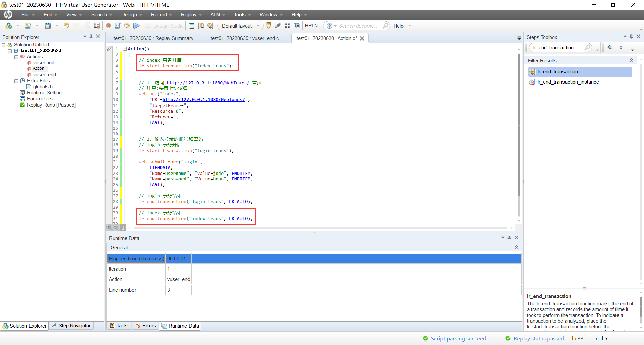
Task: Collapse the Actions folder node
Action: [16, 57]
